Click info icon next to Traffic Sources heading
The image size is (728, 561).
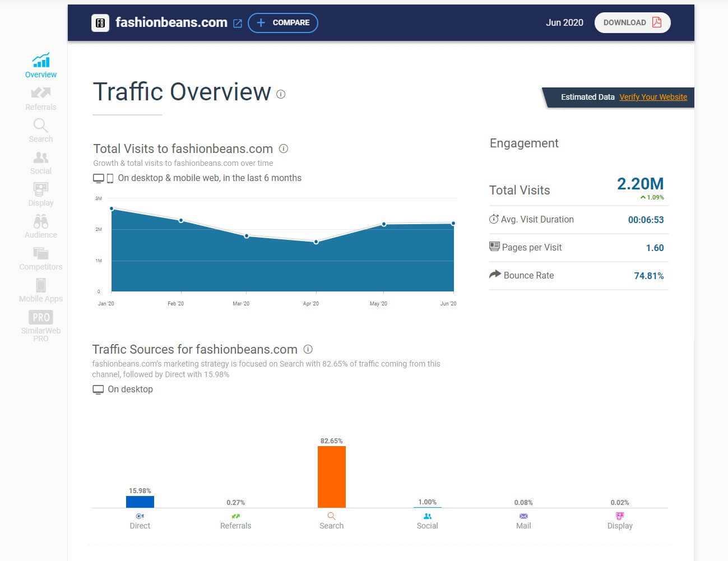coord(308,349)
